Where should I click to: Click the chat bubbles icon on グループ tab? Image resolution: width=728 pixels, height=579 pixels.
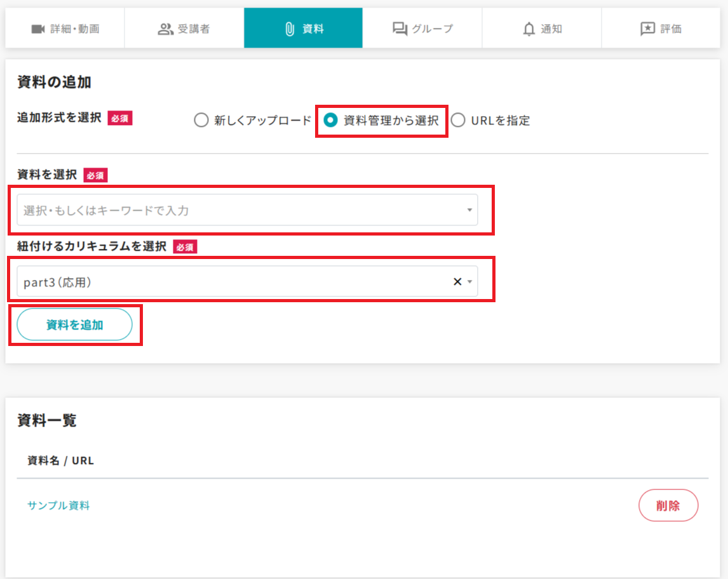point(400,29)
